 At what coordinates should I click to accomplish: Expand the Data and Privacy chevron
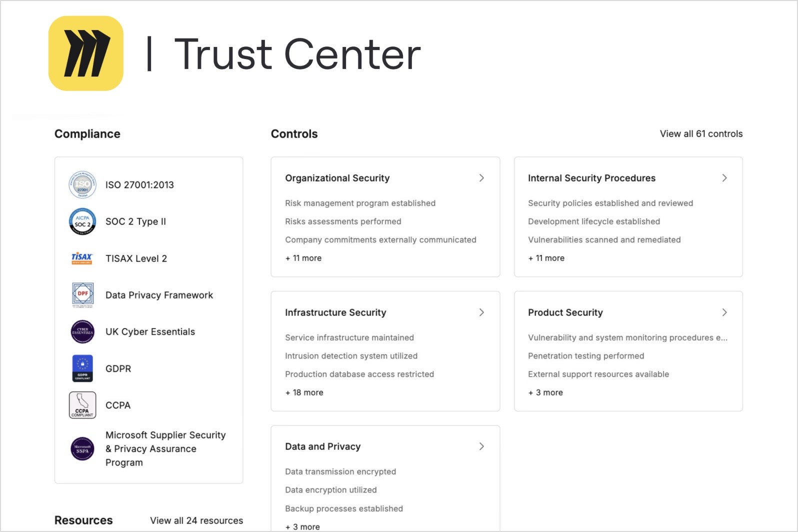[x=481, y=446]
